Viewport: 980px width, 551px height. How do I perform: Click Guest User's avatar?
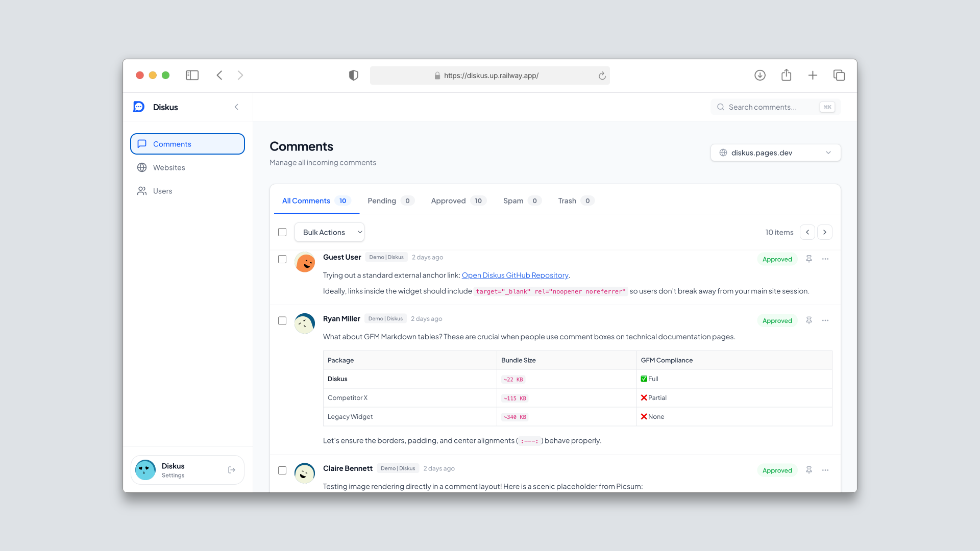(x=305, y=262)
